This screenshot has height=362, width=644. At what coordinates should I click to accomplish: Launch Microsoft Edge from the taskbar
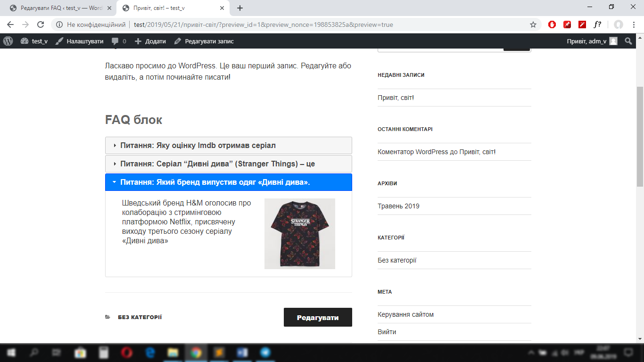pyautogui.click(x=150, y=353)
